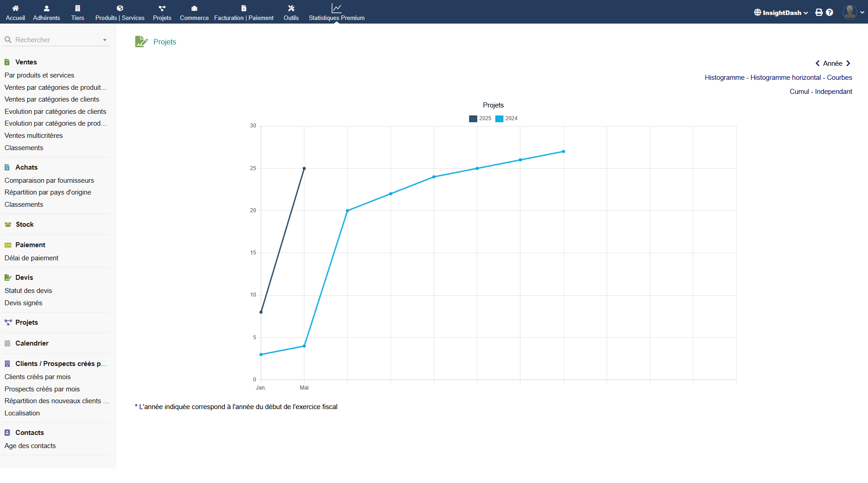Viewport: 868px width, 483px height.
Task: Click the print page icon
Action: pos(819,13)
